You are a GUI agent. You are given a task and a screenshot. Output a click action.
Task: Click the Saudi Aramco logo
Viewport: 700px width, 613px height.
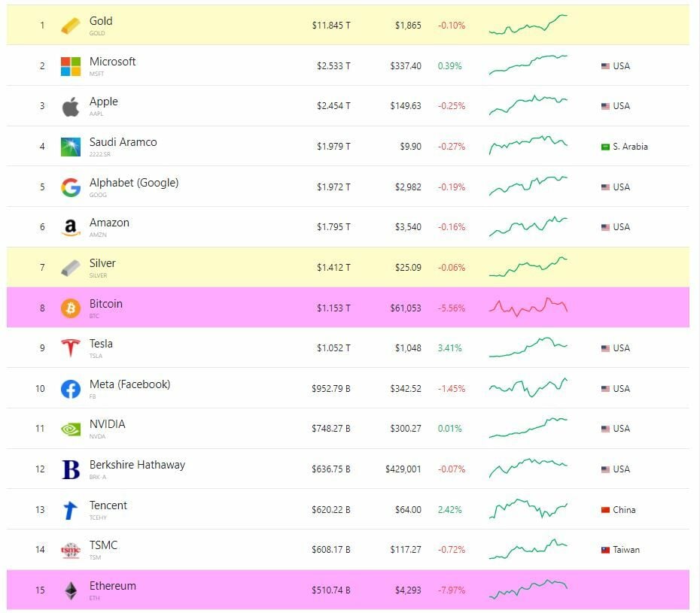pyautogui.click(x=71, y=147)
